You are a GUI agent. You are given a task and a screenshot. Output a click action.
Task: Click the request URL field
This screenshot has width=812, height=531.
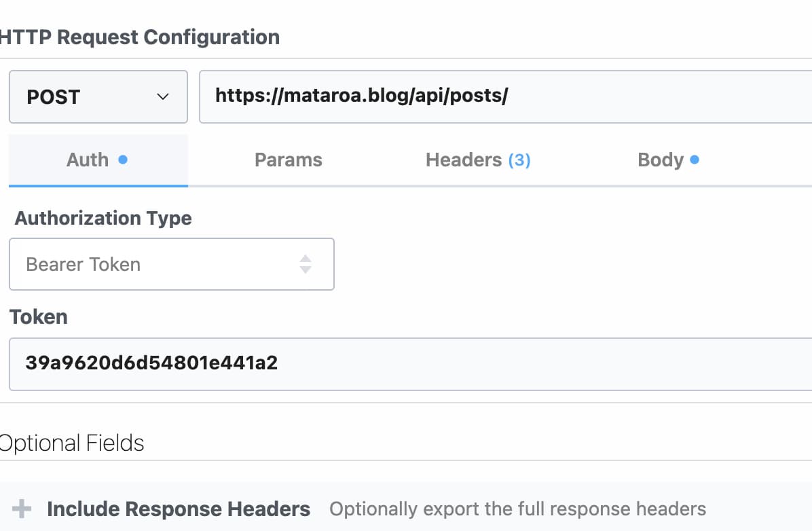pyautogui.click(x=505, y=97)
